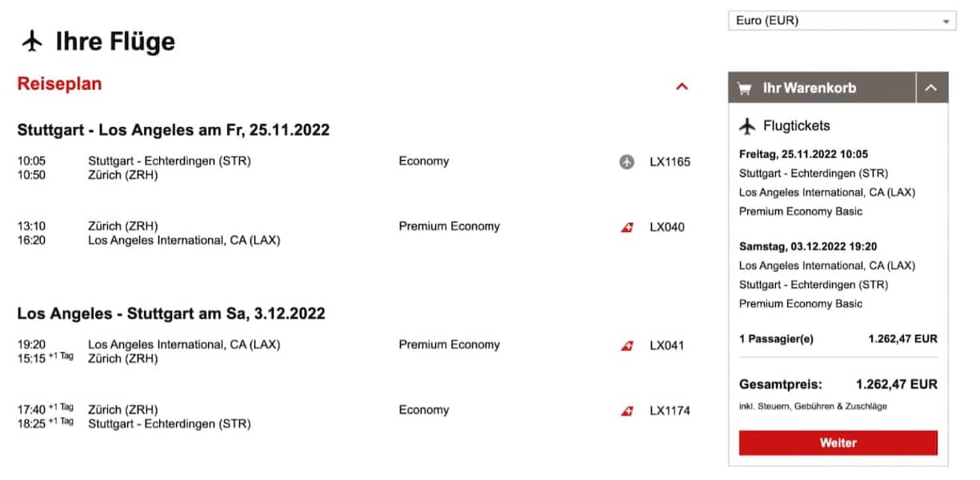Open the Euro (EUR) currency dropdown
This screenshot has height=480, width=980.
coord(842,21)
